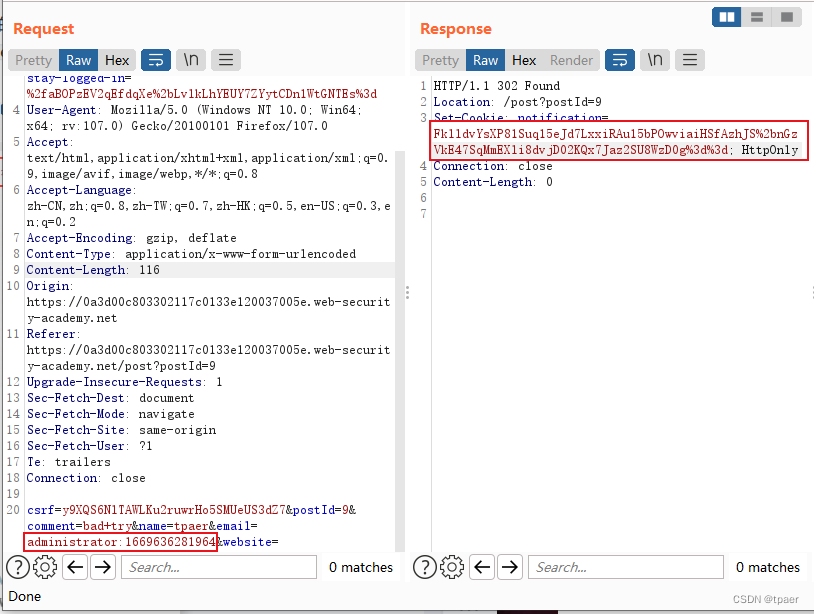Screen dimensions: 814x614
Task: Toggle word wrap in Request panel
Action: click(156, 60)
